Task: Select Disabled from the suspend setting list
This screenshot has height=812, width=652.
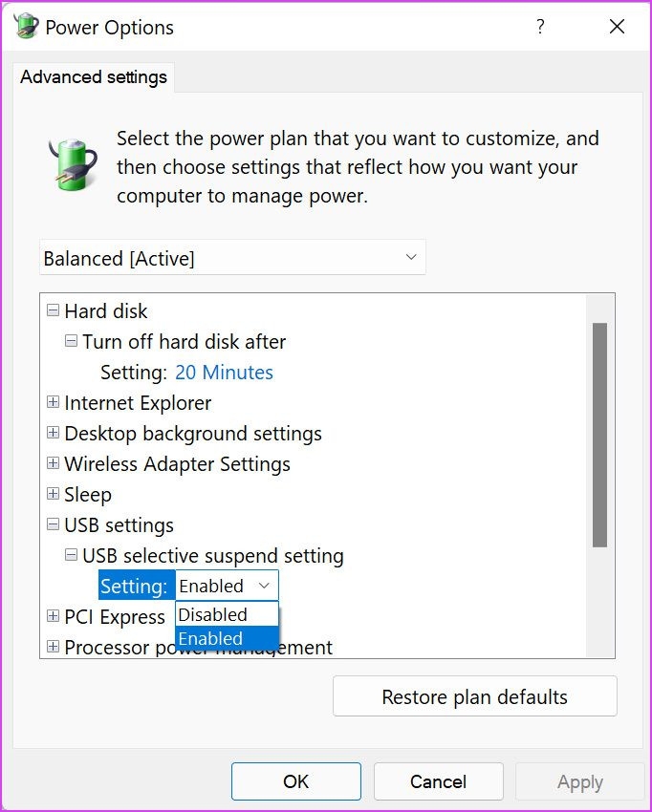Action: (210, 613)
